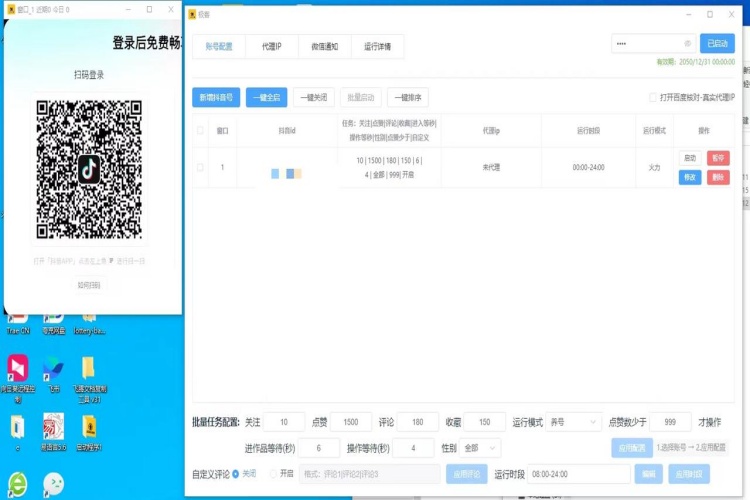Focus the password field at top right
The image size is (750, 500).
click(653, 44)
